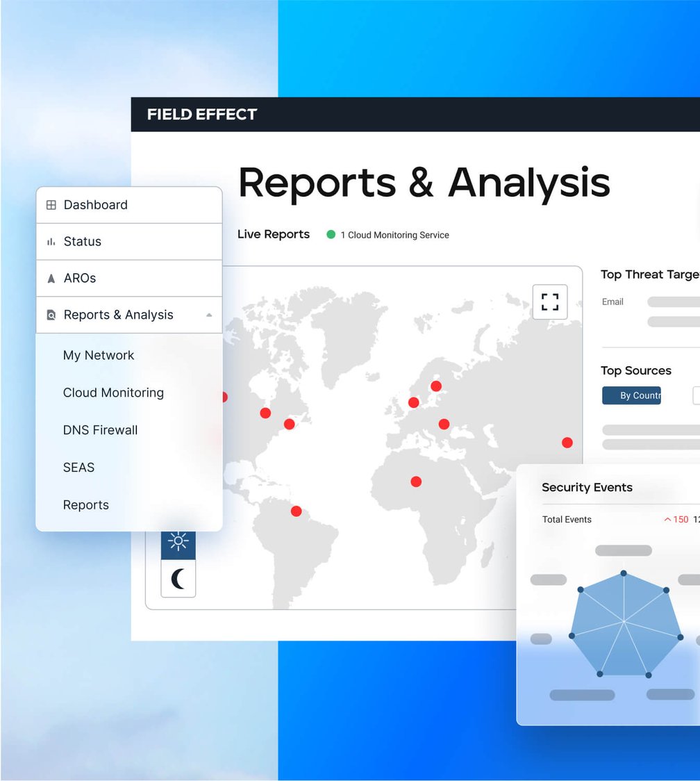Viewport: 700px width, 781px height.
Task: Enable the By Country filter
Action: pos(631,395)
